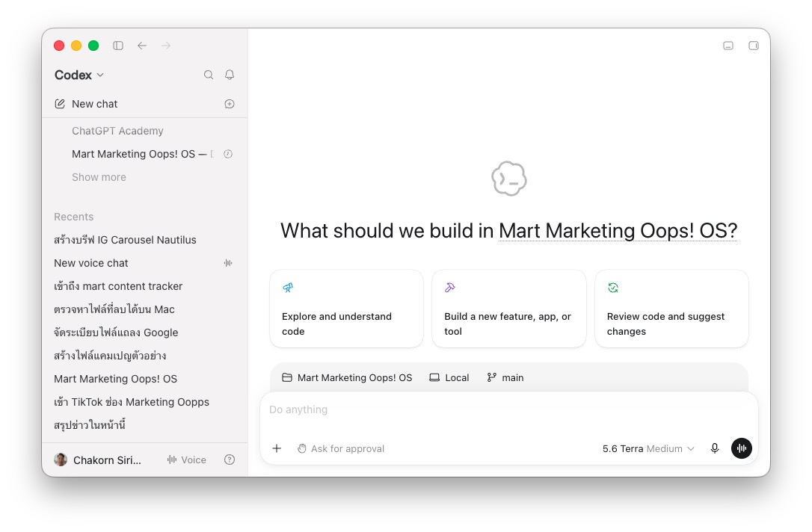Open the notifications bell
Screen dimensions: 812x532
coord(230,75)
